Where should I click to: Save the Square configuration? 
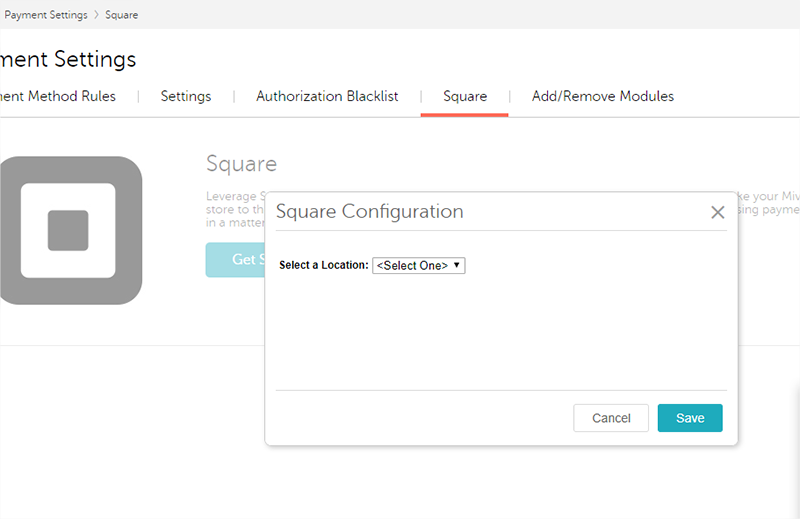pyautogui.click(x=690, y=418)
